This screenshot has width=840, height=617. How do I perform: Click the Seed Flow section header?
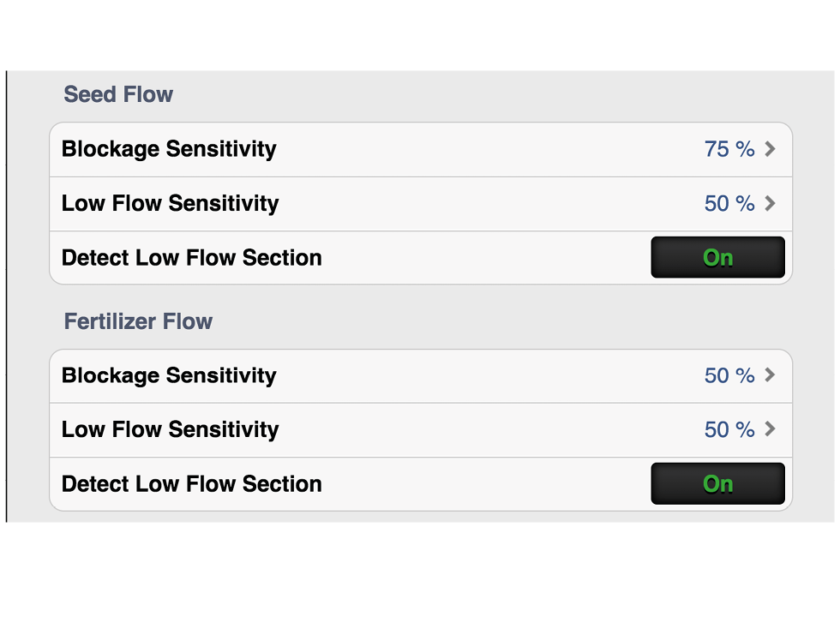pos(118,94)
